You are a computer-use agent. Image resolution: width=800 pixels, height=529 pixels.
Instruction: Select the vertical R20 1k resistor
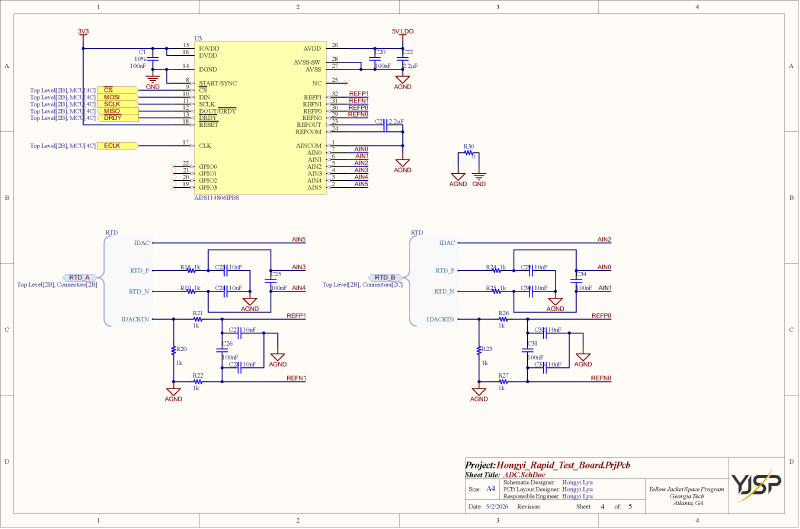click(173, 350)
